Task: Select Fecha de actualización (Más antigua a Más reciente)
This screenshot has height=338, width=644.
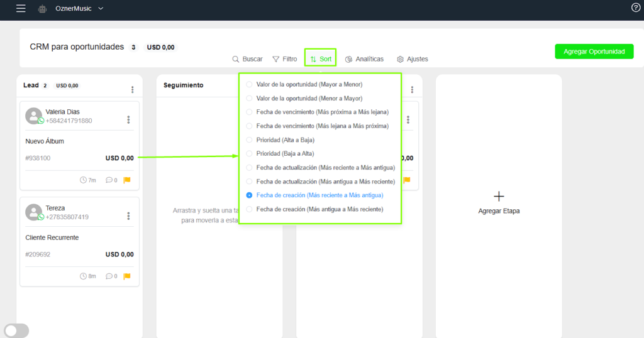Action: click(320, 182)
